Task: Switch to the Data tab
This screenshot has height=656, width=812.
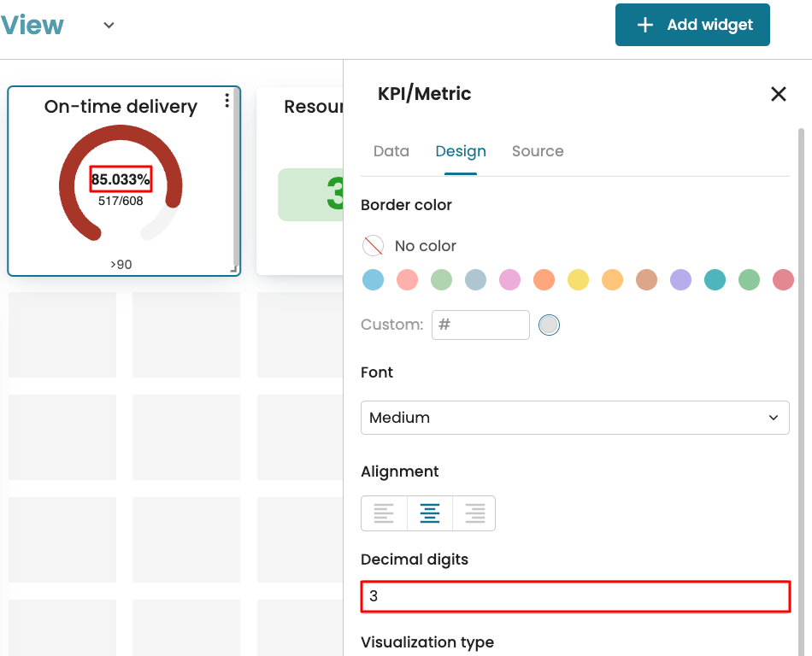Action: pyautogui.click(x=391, y=151)
